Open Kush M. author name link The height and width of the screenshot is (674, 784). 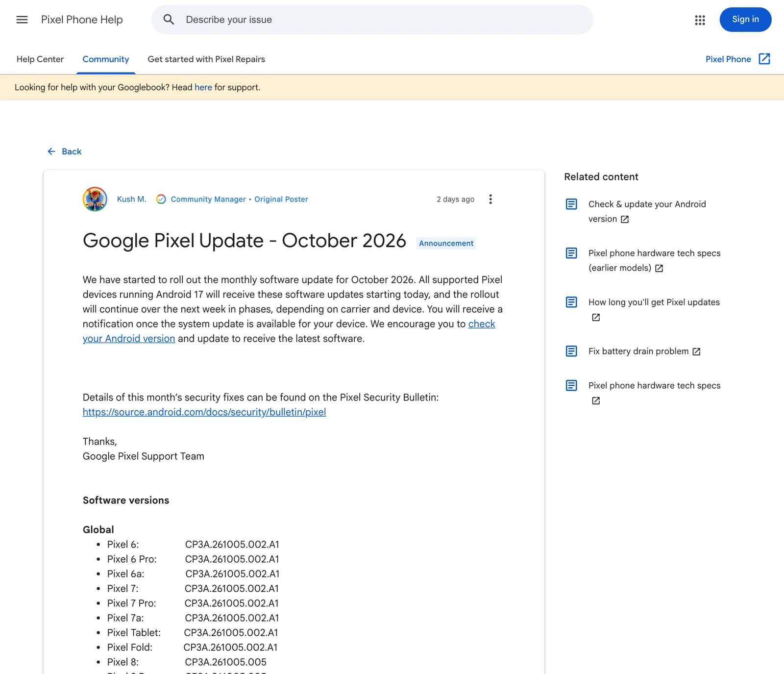(x=131, y=199)
